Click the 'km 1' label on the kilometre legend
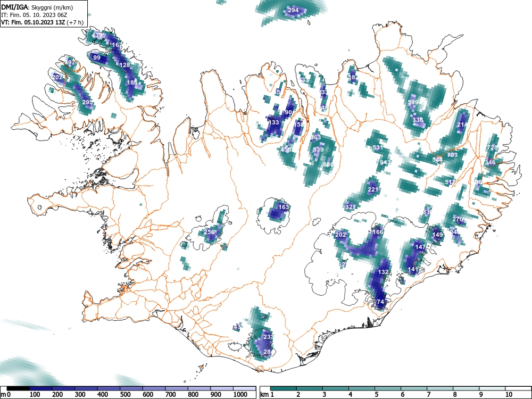Screen dimensions: 532x399 tap(267, 395)
